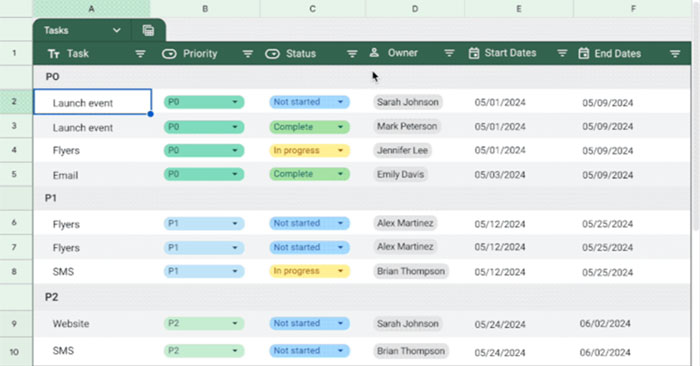The height and width of the screenshot is (366, 700).
Task: Click the P2 group heading row
Action: [362, 297]
